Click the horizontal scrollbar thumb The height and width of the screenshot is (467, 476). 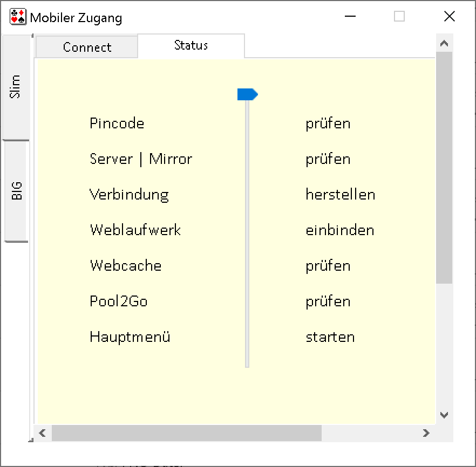[x=186, y=433]
